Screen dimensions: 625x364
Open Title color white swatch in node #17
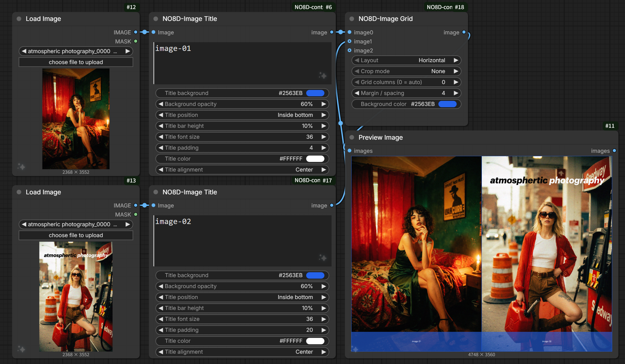pos(315,341)
